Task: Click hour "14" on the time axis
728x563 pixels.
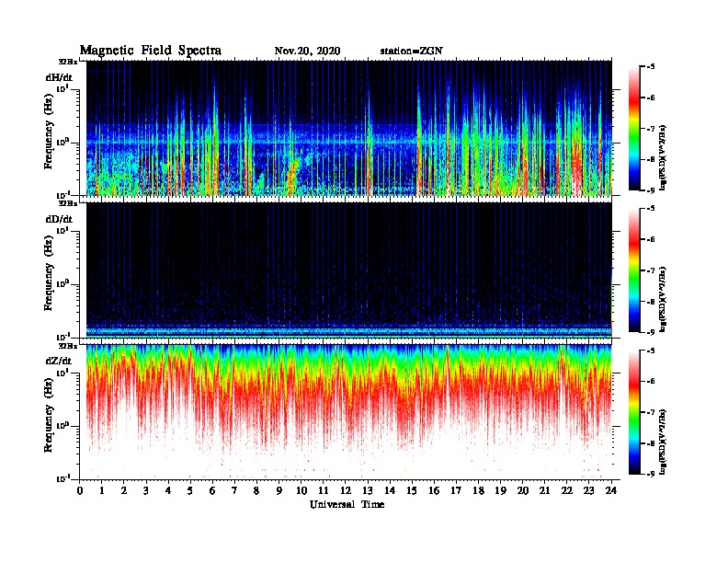Action: (x=390, y=490)
